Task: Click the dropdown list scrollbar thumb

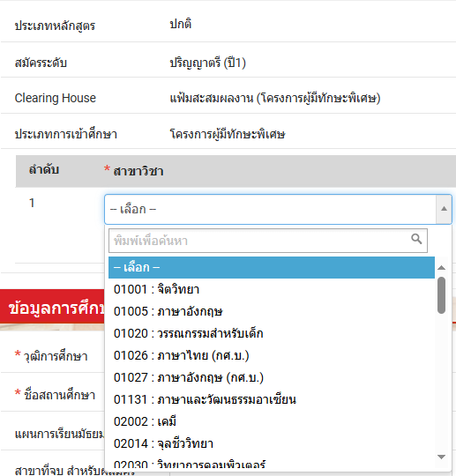Action: point(441,295)
